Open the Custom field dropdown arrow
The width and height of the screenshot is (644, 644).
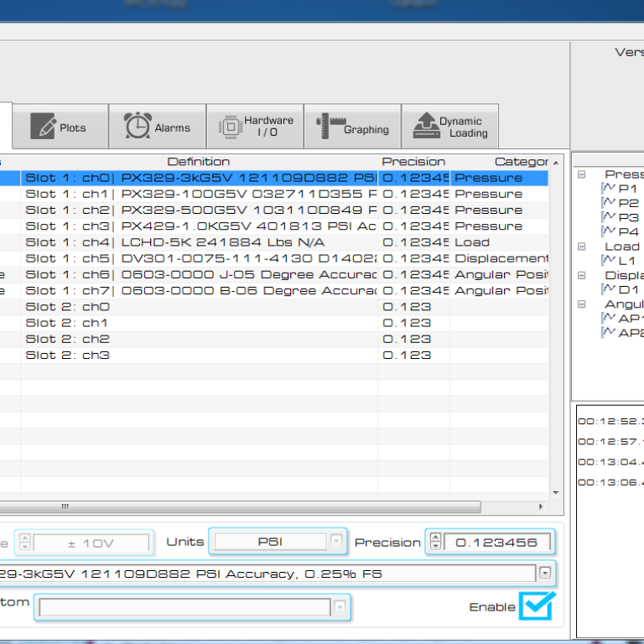point(340,606)
